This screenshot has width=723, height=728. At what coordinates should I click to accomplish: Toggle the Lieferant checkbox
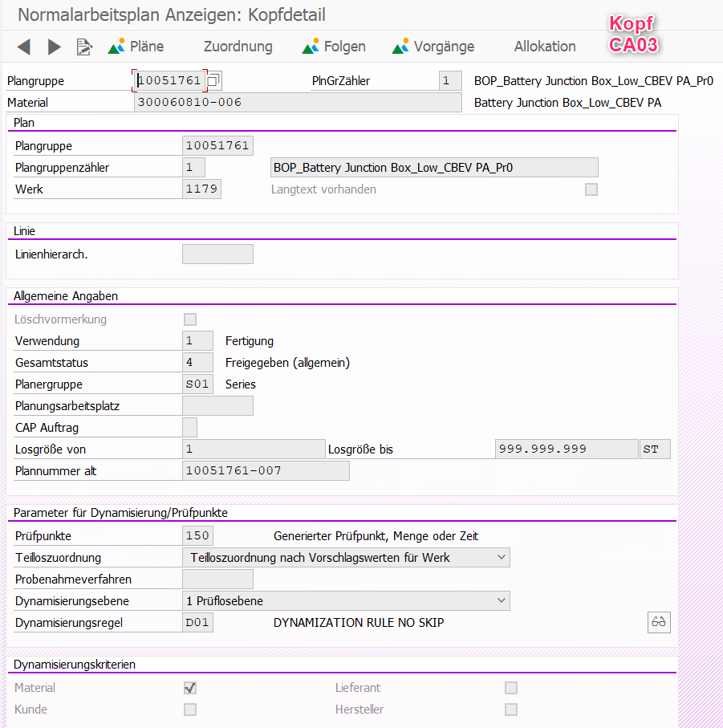(511, 688)
